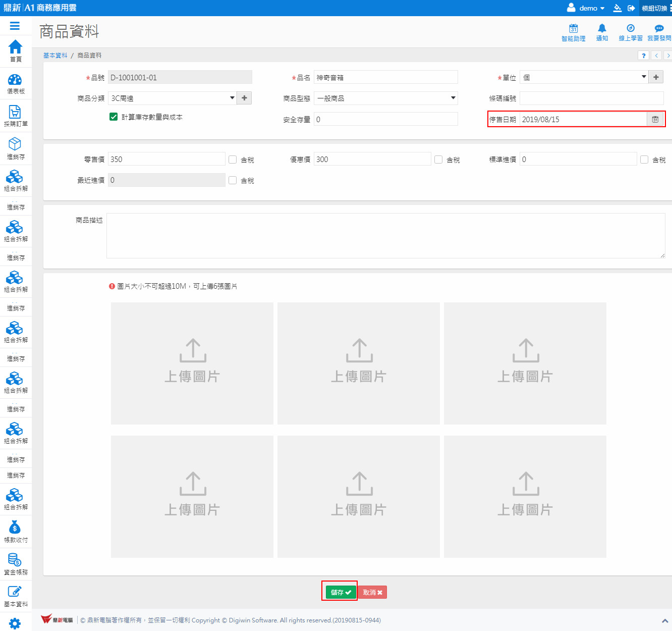Image resolution: width=672 pixels, height=631 pixels.
Task: Click the red 取消 cancel button
Action: 372,592
